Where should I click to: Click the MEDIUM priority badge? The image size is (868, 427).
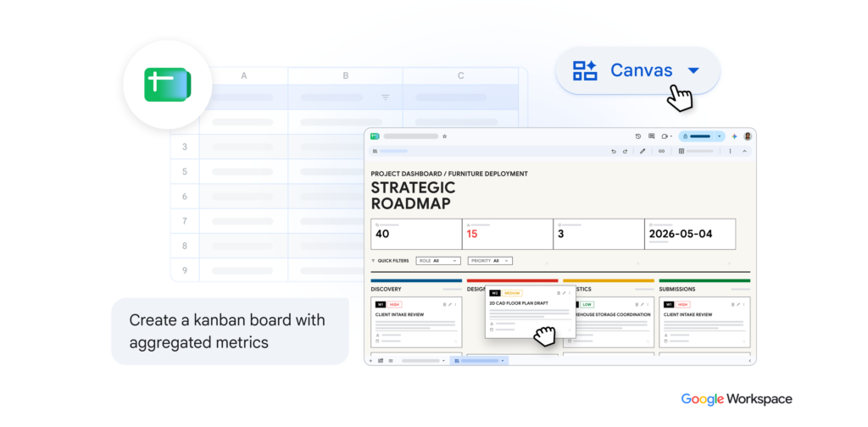click(x=512, y=293)
